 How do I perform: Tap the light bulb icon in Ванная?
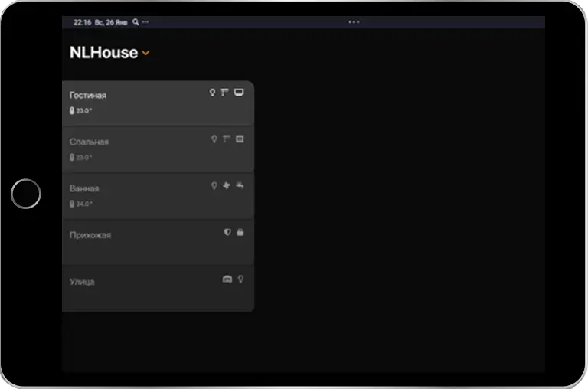pyautogui.click(x=214, y=185)
